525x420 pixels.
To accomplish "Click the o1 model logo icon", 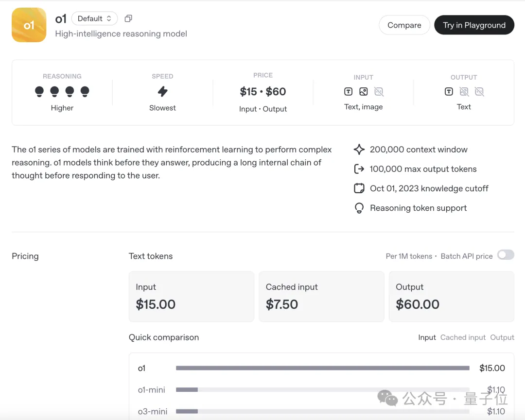I will pyautogui.click(x=29, y=25).
